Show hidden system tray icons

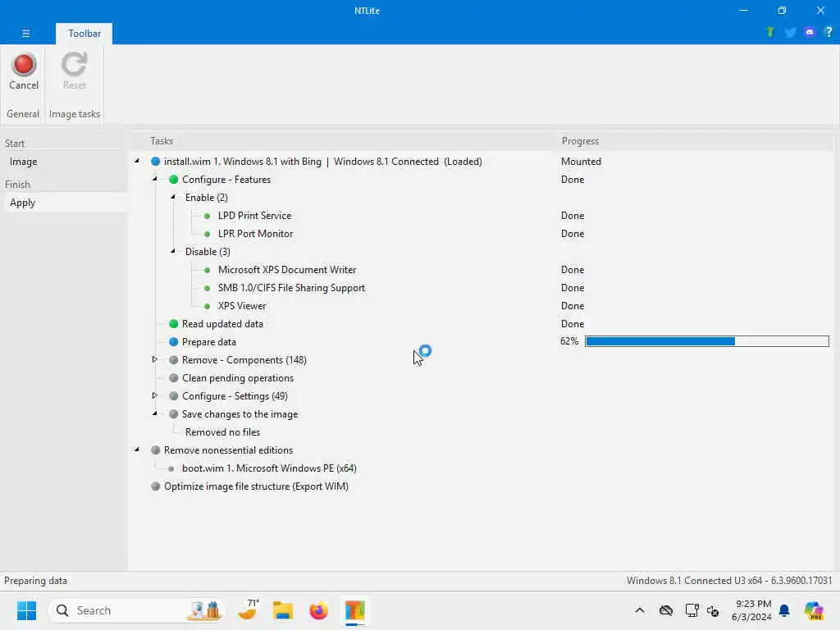pos(640,610)
